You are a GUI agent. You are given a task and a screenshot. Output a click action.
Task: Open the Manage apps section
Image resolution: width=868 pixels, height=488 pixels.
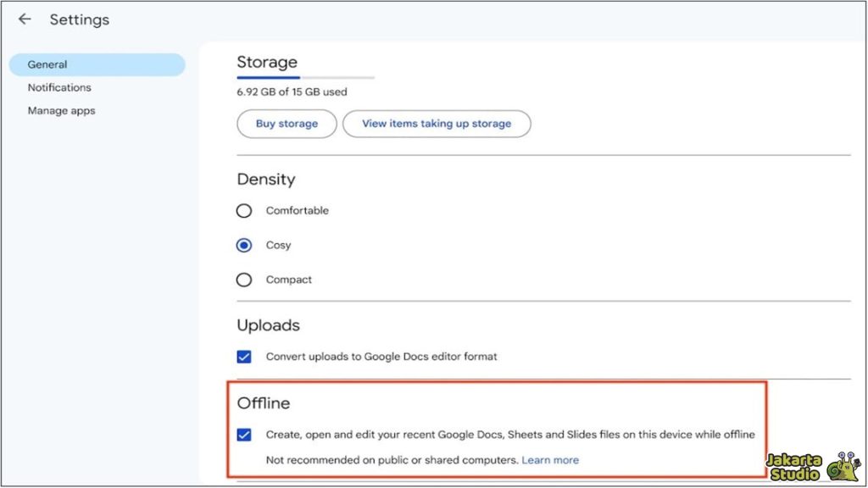coord(61,111)
